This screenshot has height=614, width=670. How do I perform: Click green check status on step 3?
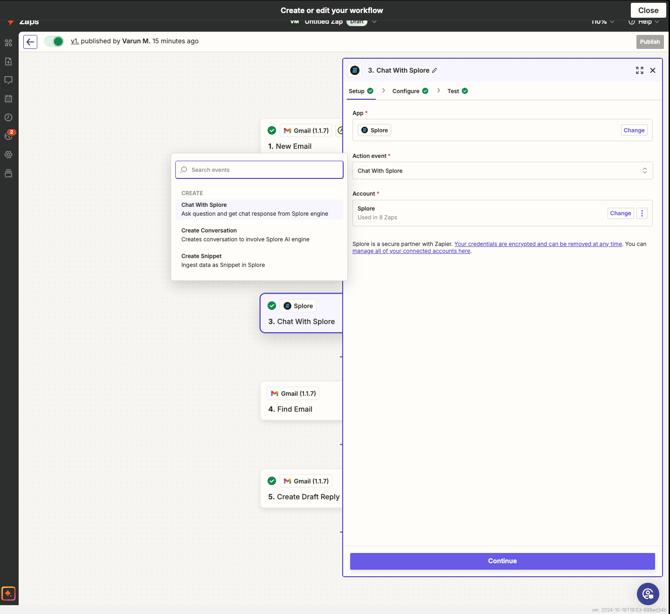pos(272,306)
